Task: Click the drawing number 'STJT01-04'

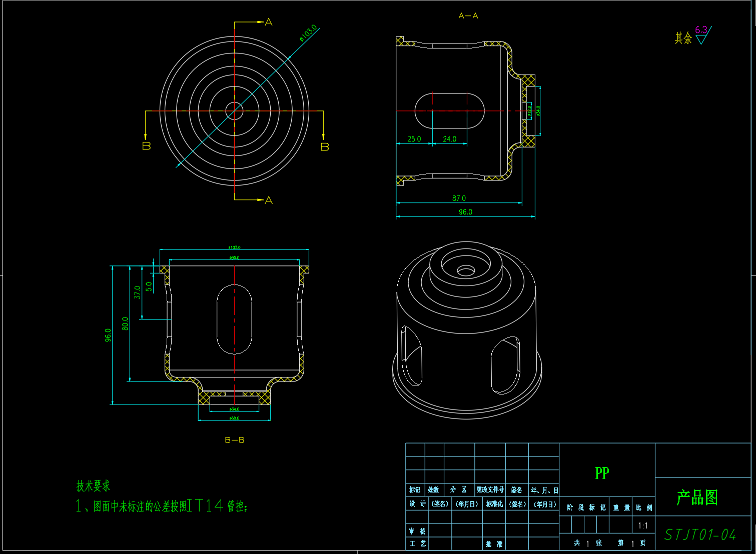Action: 700,535
